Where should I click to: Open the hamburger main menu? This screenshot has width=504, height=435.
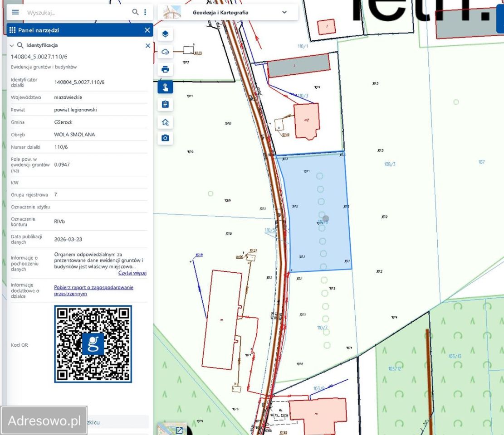click(15, 12)
